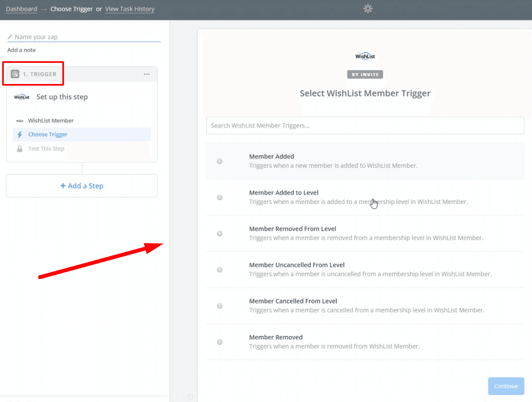
Task: Click description about member removed from membership level
Action: click(x=366, y=238)
